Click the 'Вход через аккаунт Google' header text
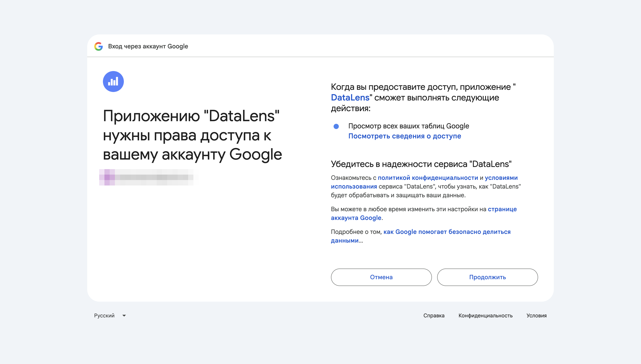 tap(148, 46)
